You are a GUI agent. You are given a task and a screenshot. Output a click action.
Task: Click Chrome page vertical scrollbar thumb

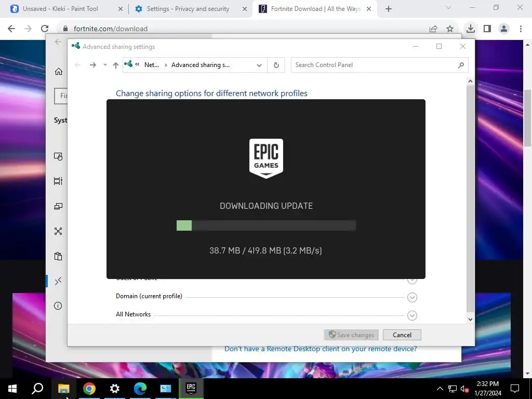(527, 118)
